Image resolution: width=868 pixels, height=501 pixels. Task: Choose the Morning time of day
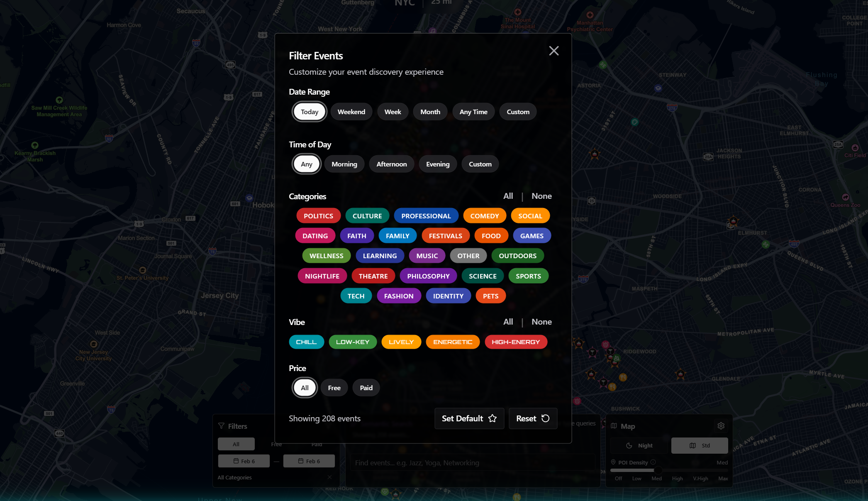pos(344,164)
